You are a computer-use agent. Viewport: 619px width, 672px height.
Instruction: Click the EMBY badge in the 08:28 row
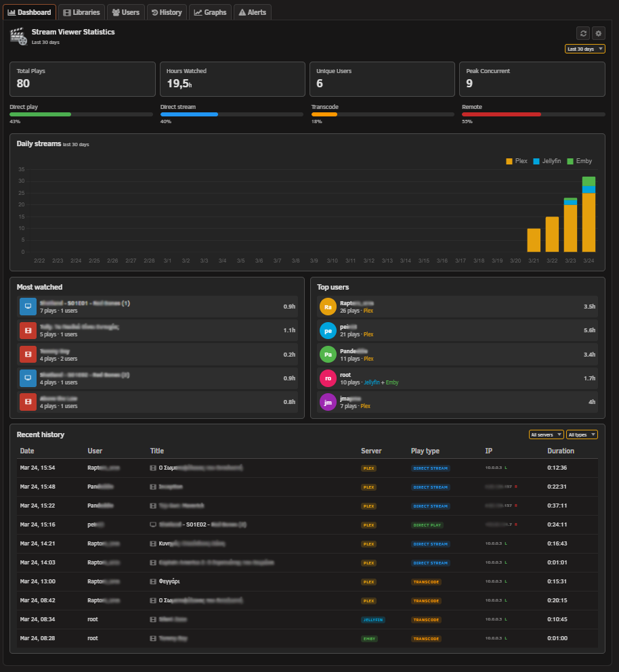point(369,639)
